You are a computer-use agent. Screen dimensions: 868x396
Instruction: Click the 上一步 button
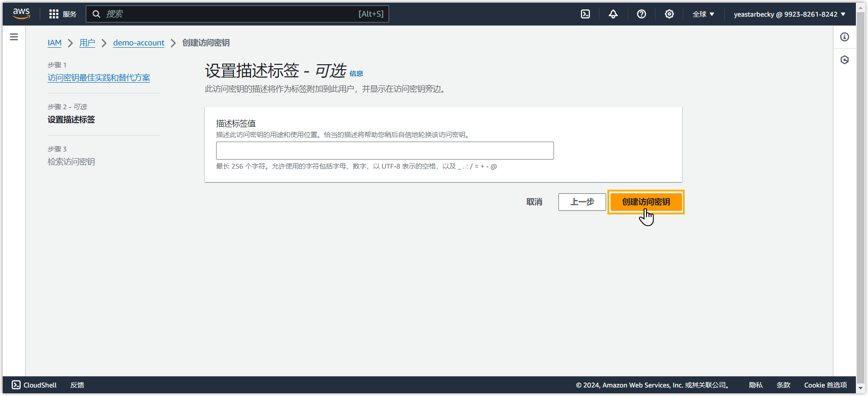click(582, 202)
